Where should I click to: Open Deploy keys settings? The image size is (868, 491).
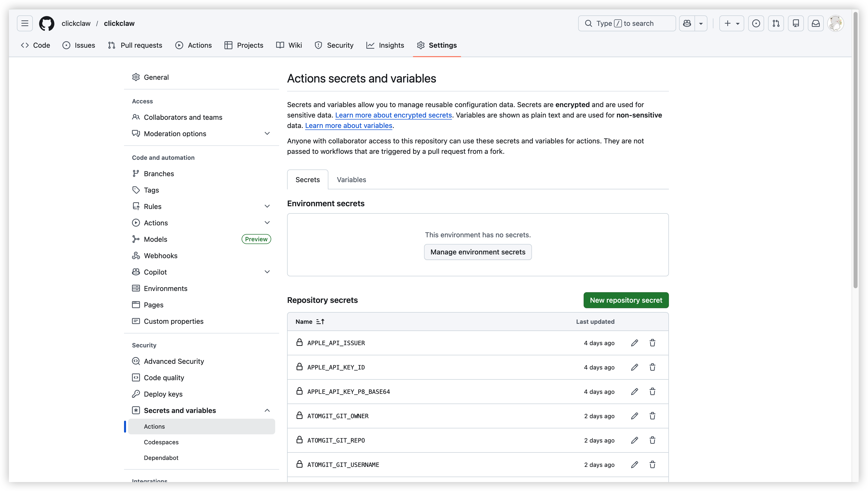point(201,394)
